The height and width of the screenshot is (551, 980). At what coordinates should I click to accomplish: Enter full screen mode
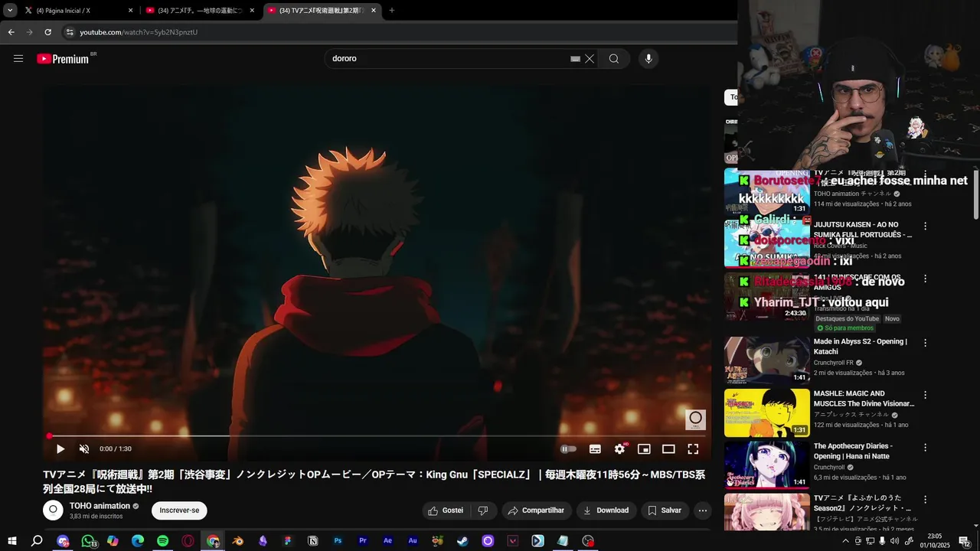coord(693,449)
